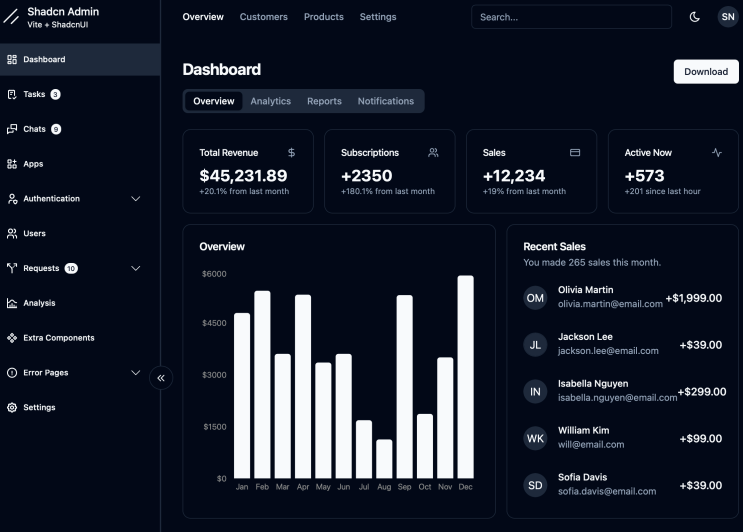This screenshot has width=743, height=532.
Task: Click the Settings gear icon in sidebar
Action: click(x=12, y=407)
